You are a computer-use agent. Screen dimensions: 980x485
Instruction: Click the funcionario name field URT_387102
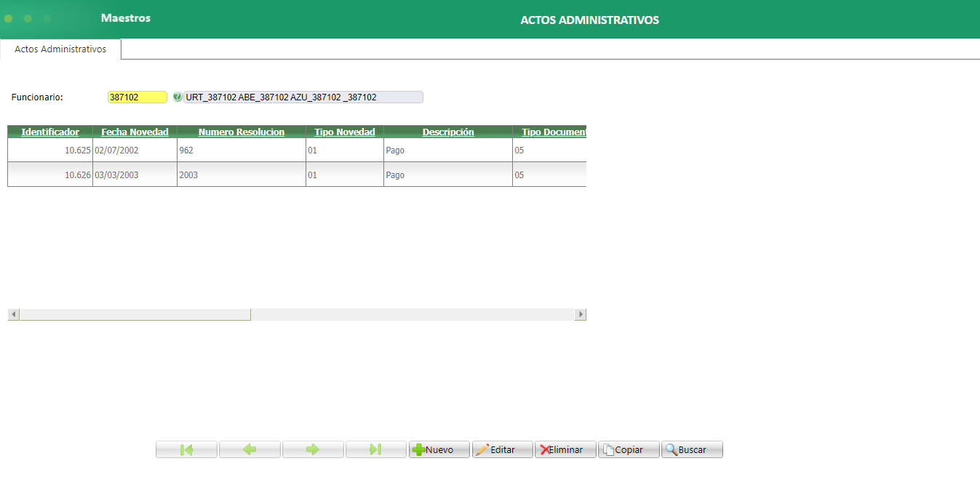tap(303, 97)
